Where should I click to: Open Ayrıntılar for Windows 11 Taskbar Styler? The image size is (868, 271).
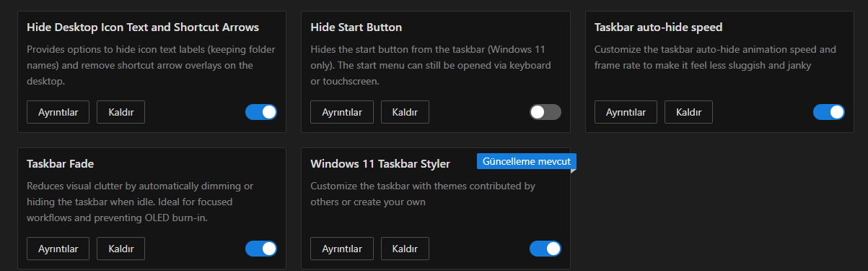(342, 249)
